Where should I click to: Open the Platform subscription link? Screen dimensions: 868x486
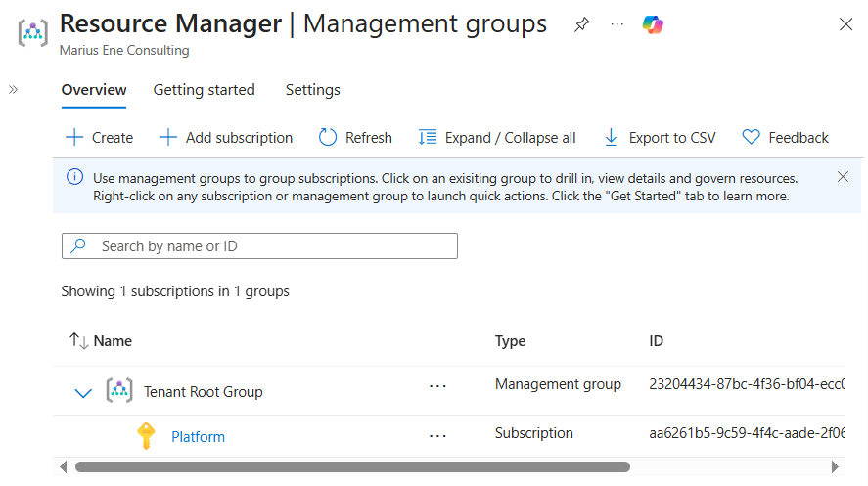coord(198,437)
